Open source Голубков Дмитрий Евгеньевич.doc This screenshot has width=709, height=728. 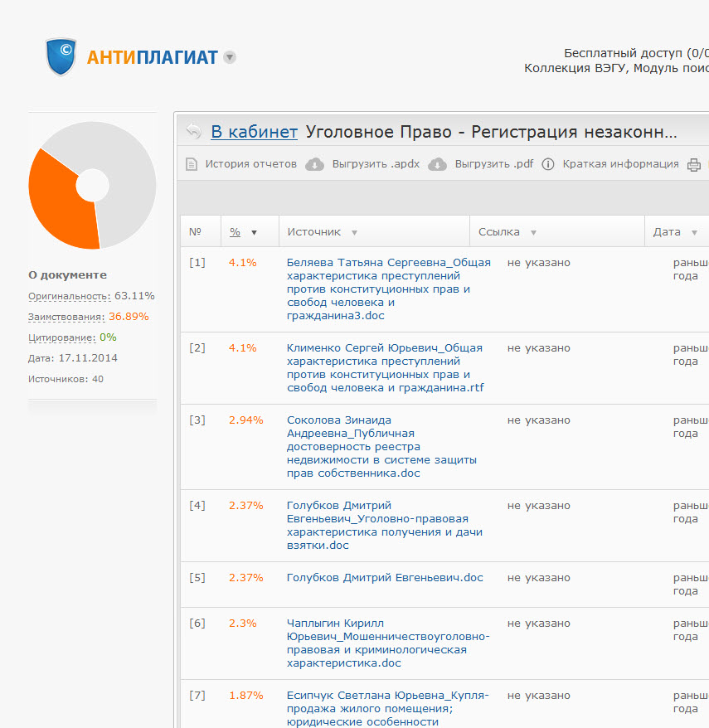click(x=385, y=578)
